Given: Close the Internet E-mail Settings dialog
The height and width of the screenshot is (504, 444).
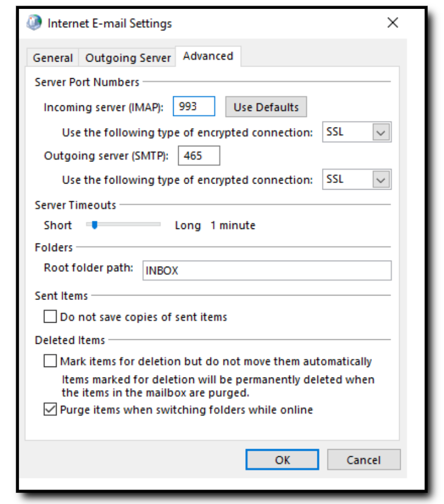Looking at the screenshot, I should tap(392, 23).
